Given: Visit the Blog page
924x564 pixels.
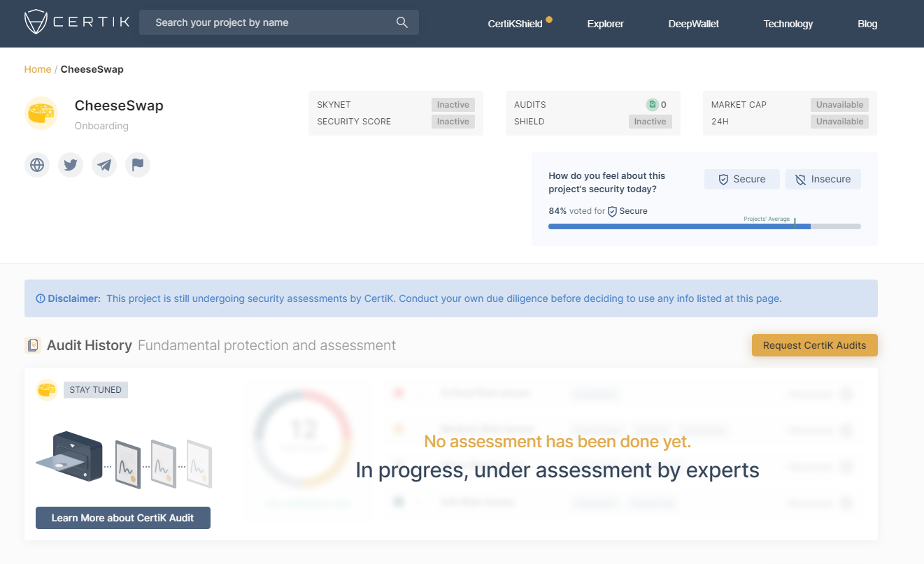Looking at the screenshot, I should coord(867,24).
